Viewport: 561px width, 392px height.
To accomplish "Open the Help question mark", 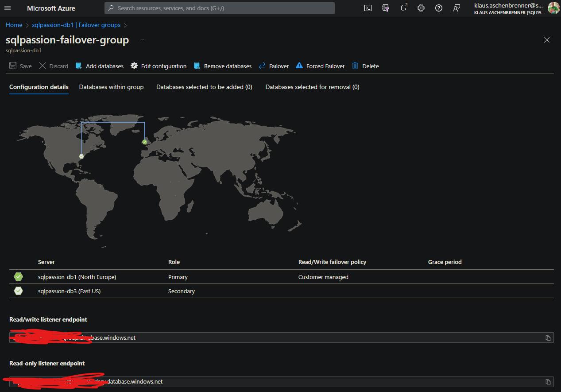I will [439, 8].
